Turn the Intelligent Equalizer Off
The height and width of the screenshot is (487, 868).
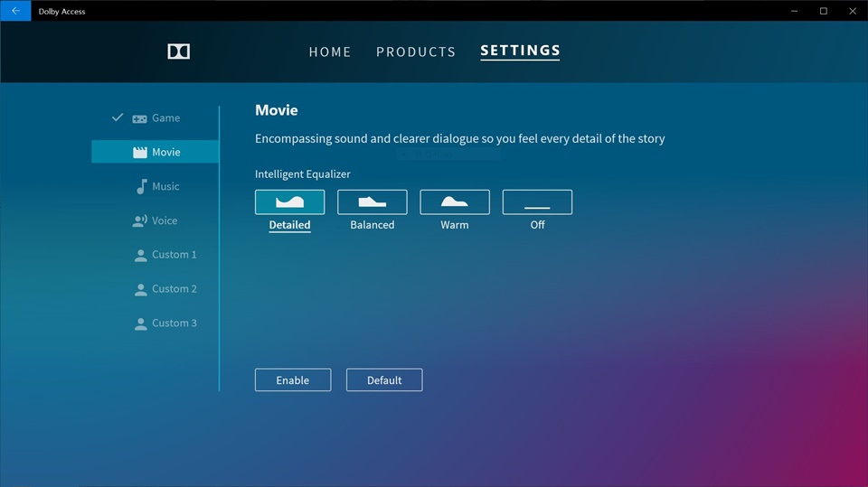coord(537,202)
